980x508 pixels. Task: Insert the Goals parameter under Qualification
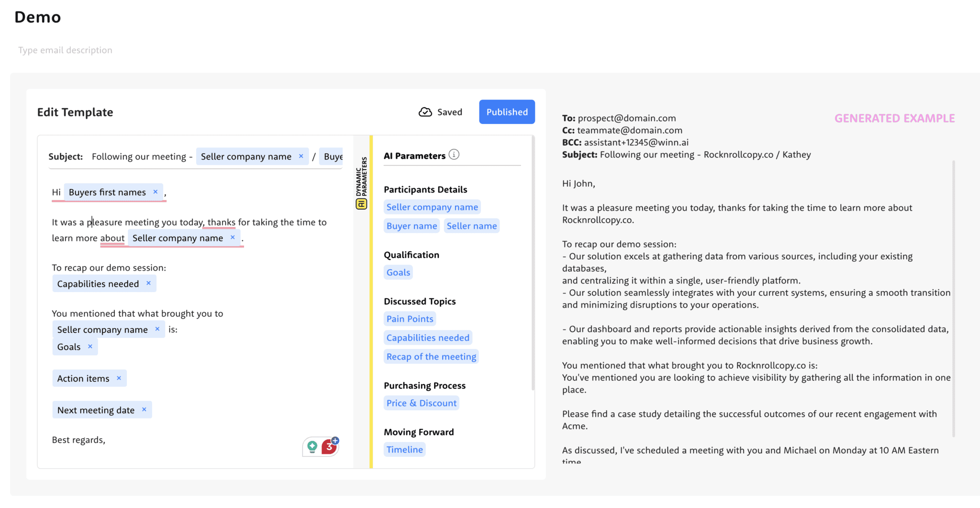pyautogui.click(x=398, y=272)
